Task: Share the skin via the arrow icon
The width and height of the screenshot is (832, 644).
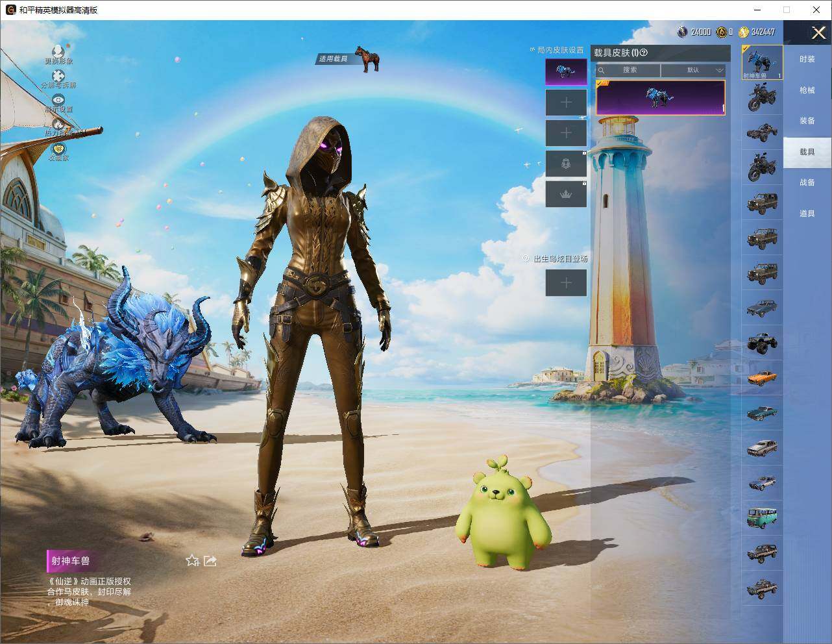Action: pos(210,561)
